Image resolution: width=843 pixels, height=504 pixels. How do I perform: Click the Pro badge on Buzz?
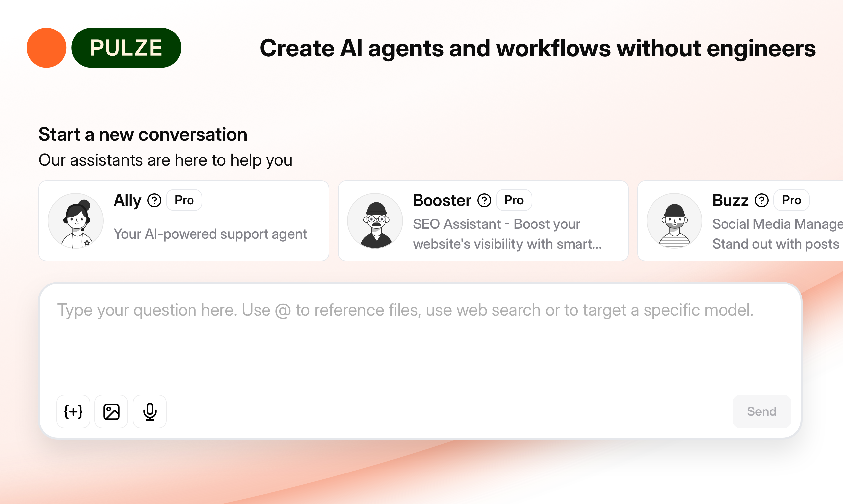pyautogui.click(x=791, y=200)
